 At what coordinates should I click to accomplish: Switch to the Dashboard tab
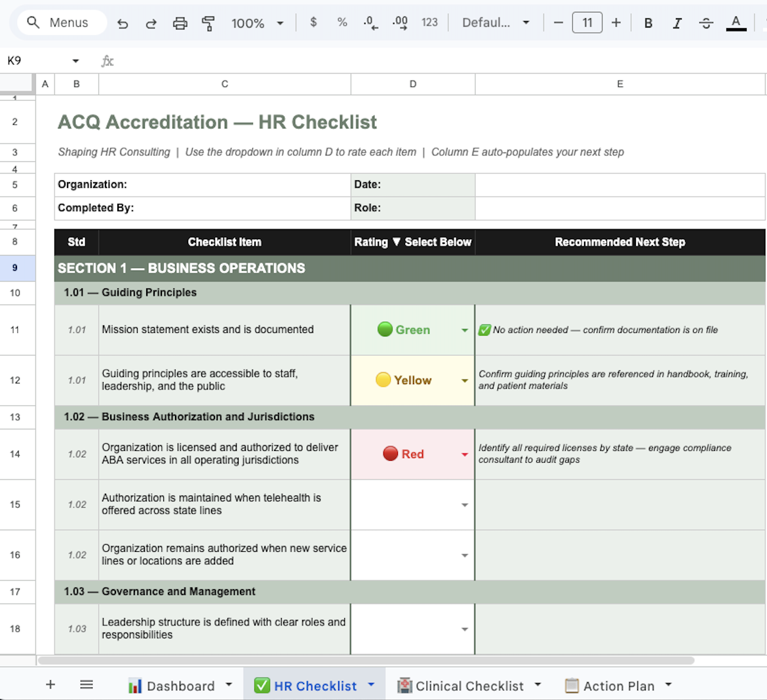[171, 686]
